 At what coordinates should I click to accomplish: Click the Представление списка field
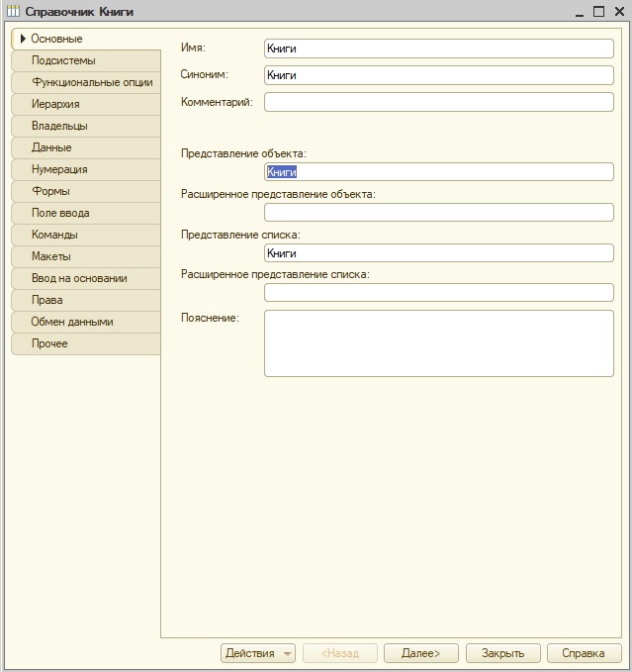[x=439, y=252]
